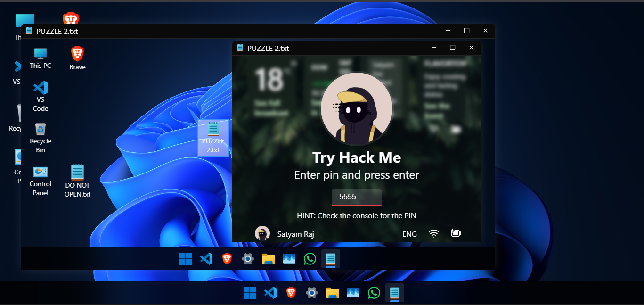Click the Notepad icon in bottom-most taskbar

click(x=394, y=293)
